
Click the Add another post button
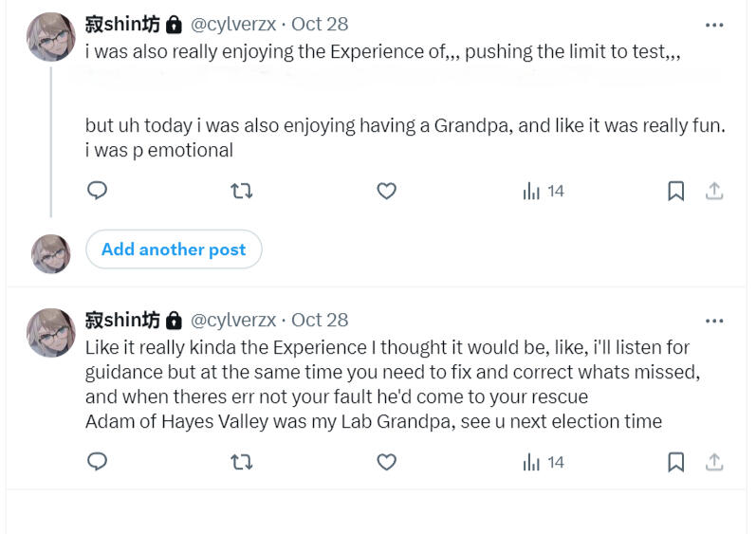174,249
